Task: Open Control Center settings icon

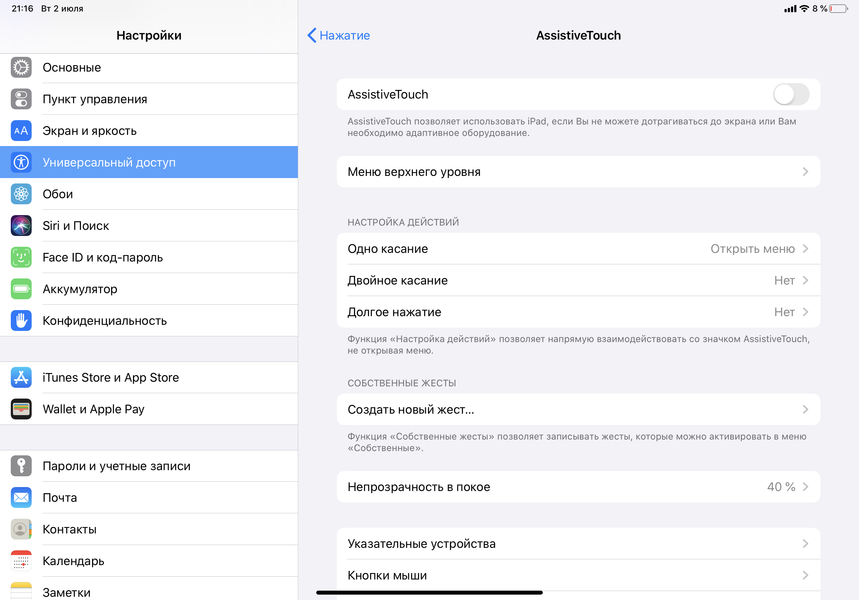Action: point(22,99)
